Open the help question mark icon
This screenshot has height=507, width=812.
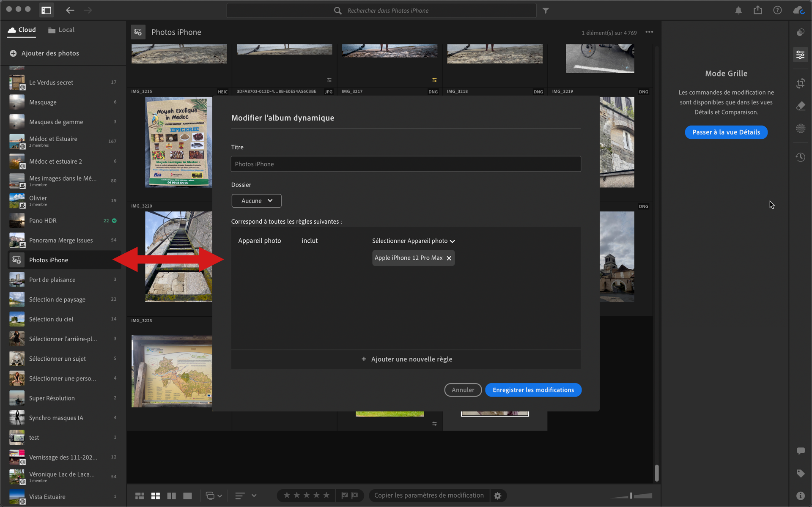(x=777, y=10)
